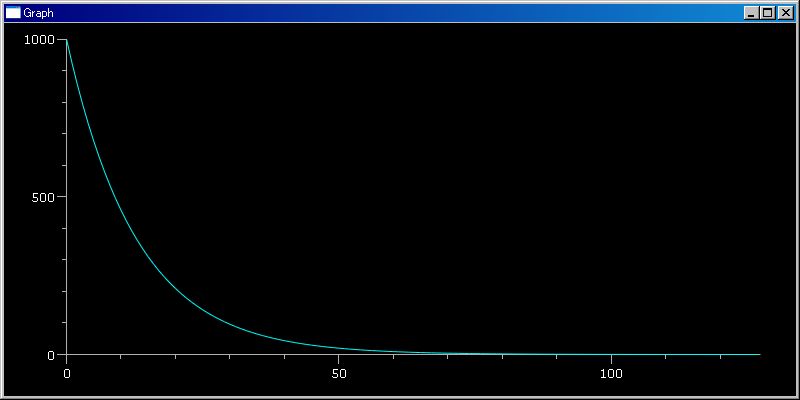800x400 pixels.
Task: Click the Graph title bar text
Action: click(x=38, y=13)
